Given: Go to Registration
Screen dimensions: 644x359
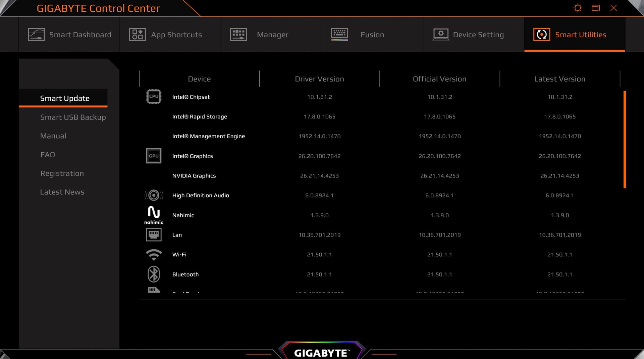Looking at the screenshot, I should [x=62, y=173].
